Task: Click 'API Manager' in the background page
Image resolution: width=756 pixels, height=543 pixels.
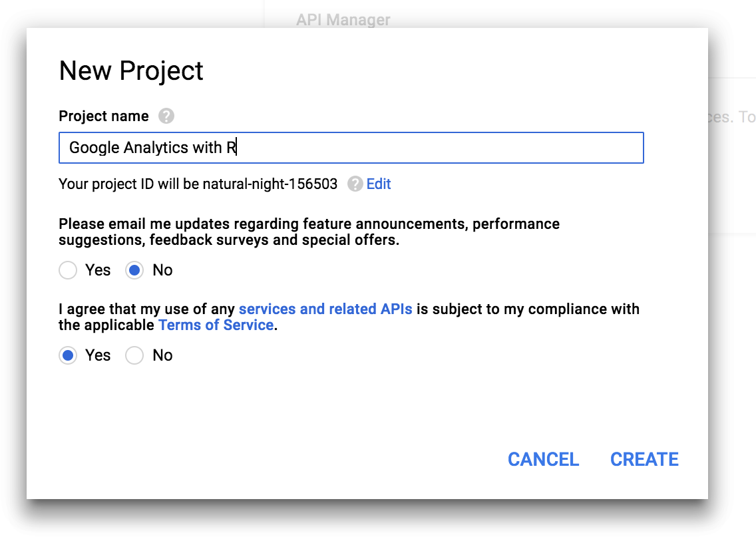Action: click(343, 20)
